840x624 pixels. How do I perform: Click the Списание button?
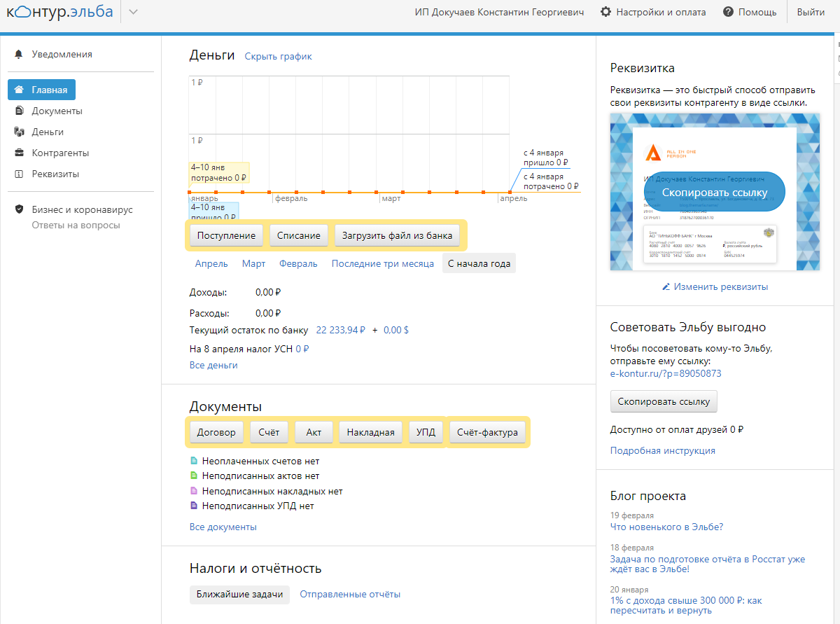[299, 235]
